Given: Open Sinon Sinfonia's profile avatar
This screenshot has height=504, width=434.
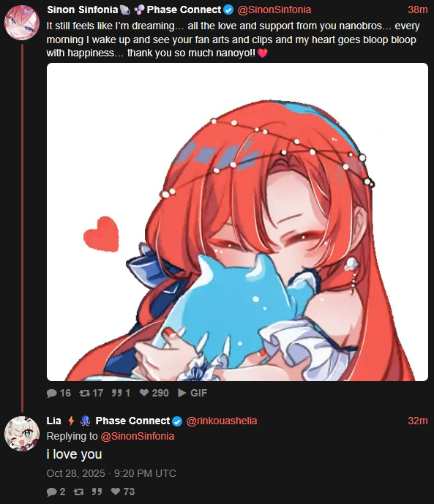Looking at the screenshot, I should coord(22,23).
